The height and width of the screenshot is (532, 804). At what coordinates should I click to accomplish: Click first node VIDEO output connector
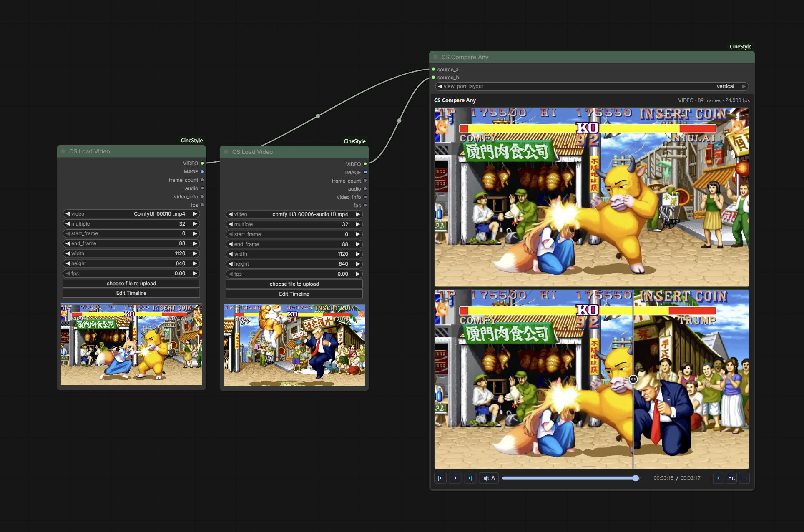(202, 163)
